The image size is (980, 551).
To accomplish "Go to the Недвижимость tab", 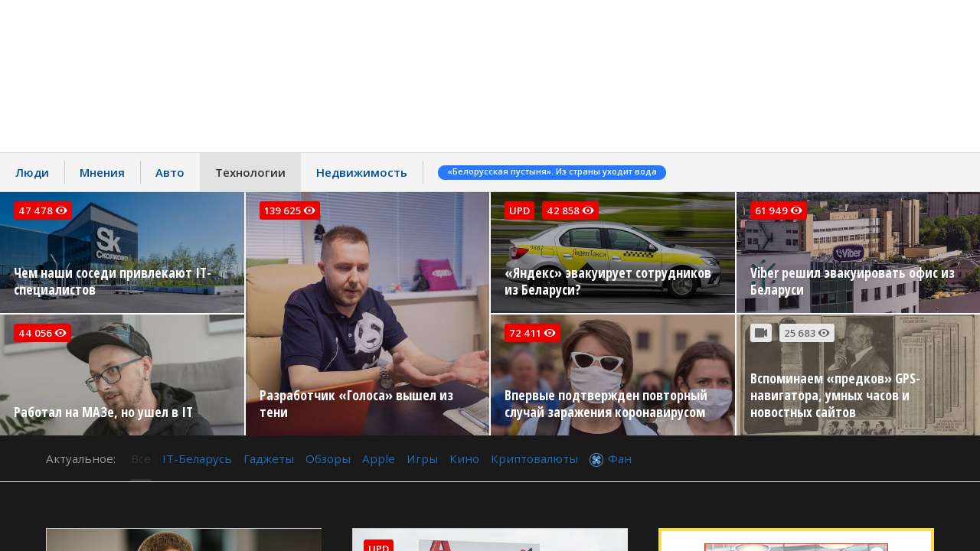I will 361,172.
